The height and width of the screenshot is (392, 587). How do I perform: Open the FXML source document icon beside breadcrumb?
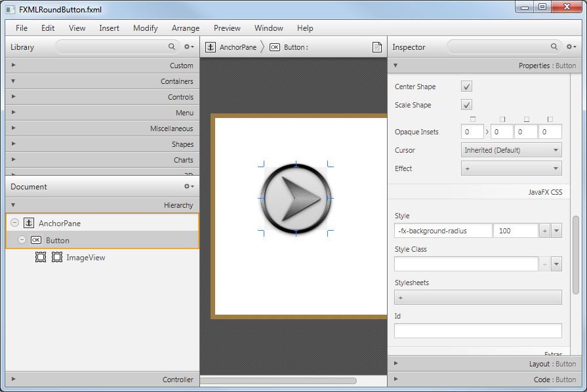(x=377, y=47)
